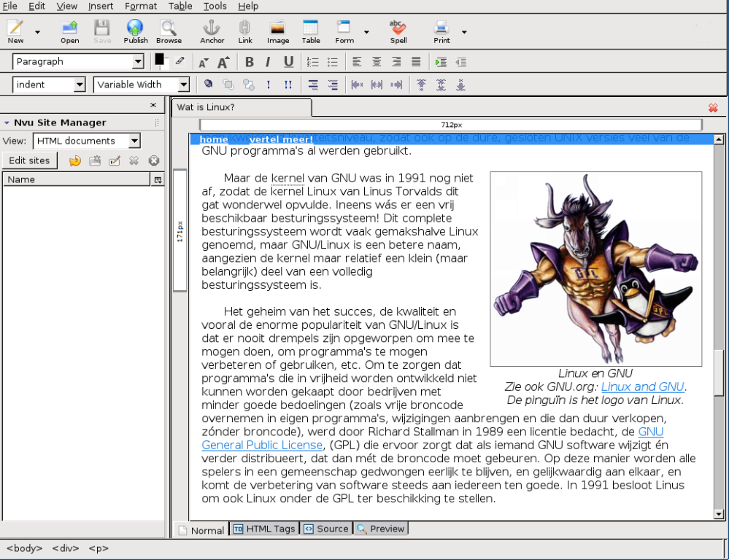Switch to Preview tab
The height and width of the screenshot is (560, 729).
click(381, 529)
